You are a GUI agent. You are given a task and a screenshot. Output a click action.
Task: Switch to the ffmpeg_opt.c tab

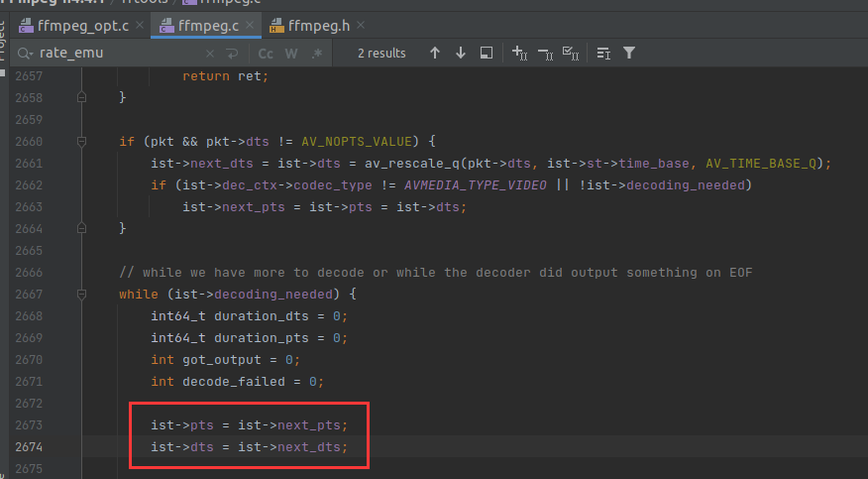click(75, 25)
